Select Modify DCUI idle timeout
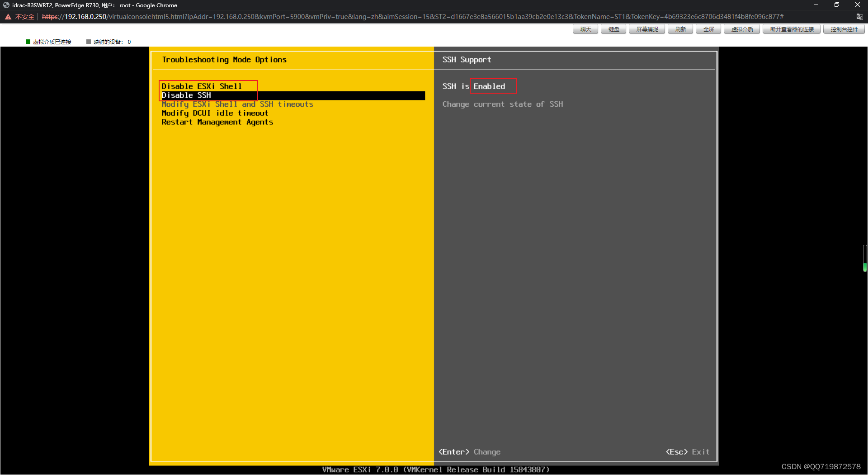Screen dimensions: 868x475 (215, 113)
